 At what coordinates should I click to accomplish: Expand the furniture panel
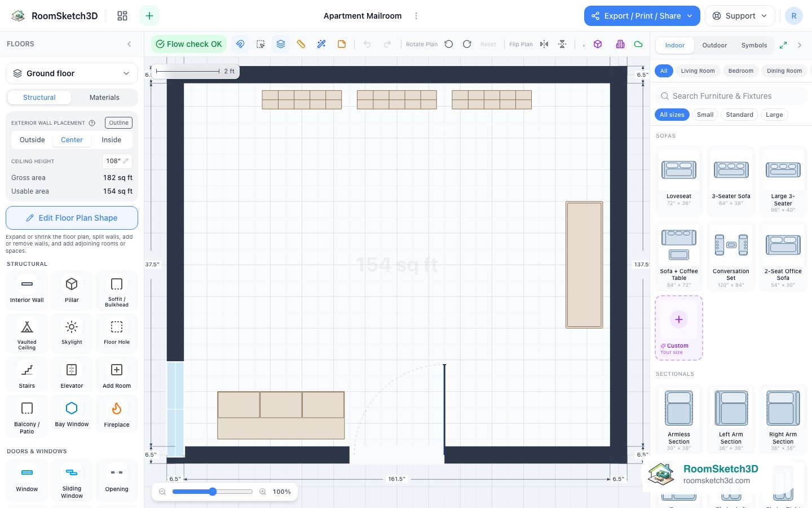click(783, 45)
